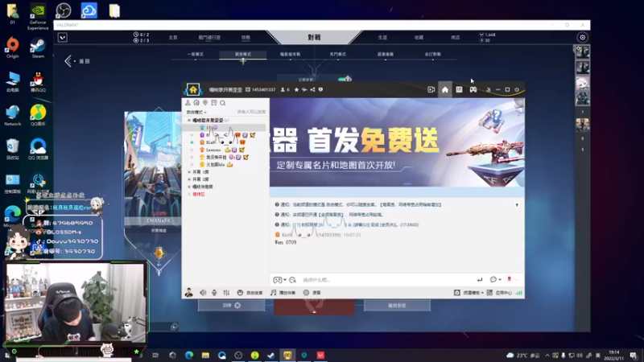Click the member list person icon
644x362 pixels.
click(188, 103)
